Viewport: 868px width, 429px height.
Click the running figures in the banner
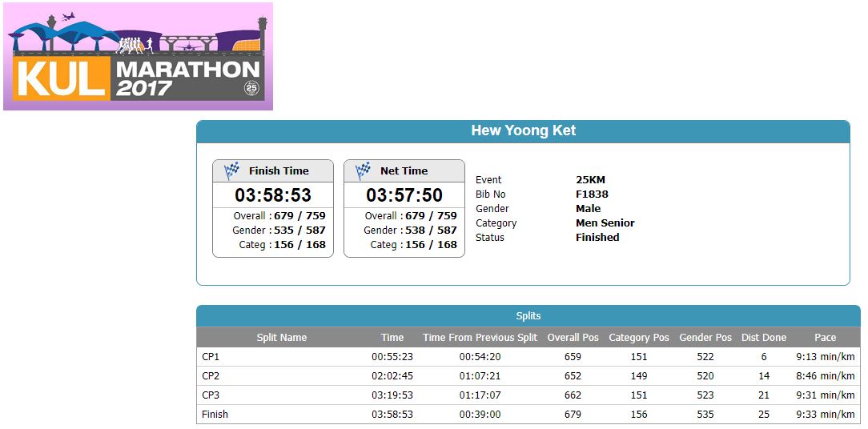pos(135,45)
